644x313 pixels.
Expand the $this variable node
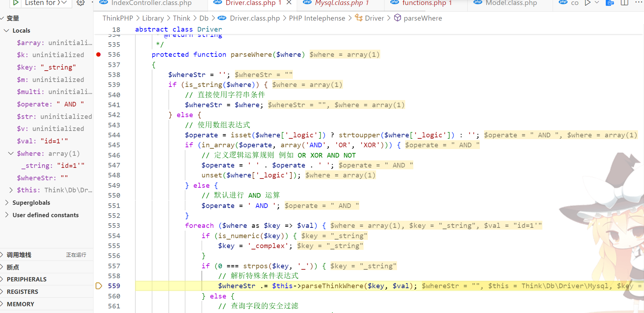click(11, 190)
